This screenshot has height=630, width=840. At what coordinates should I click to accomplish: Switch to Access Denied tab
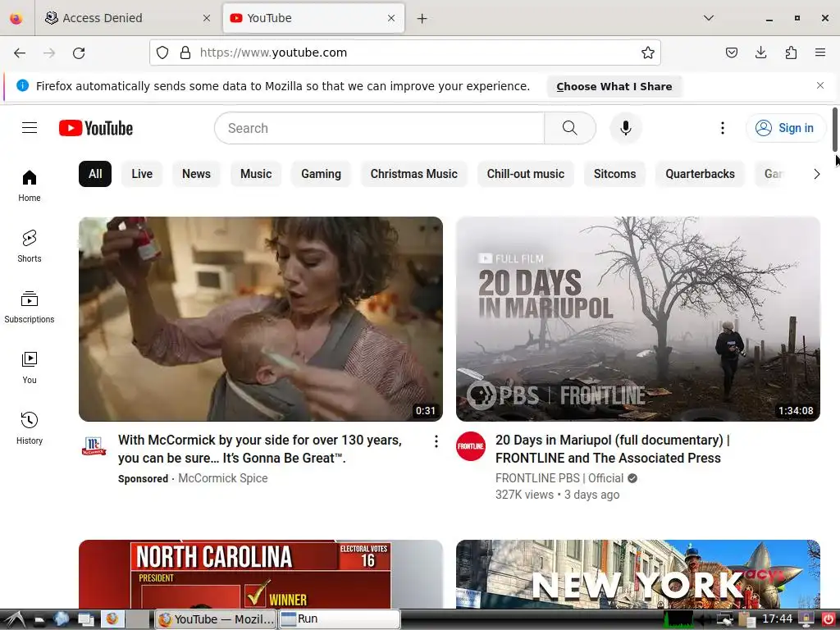126,18
